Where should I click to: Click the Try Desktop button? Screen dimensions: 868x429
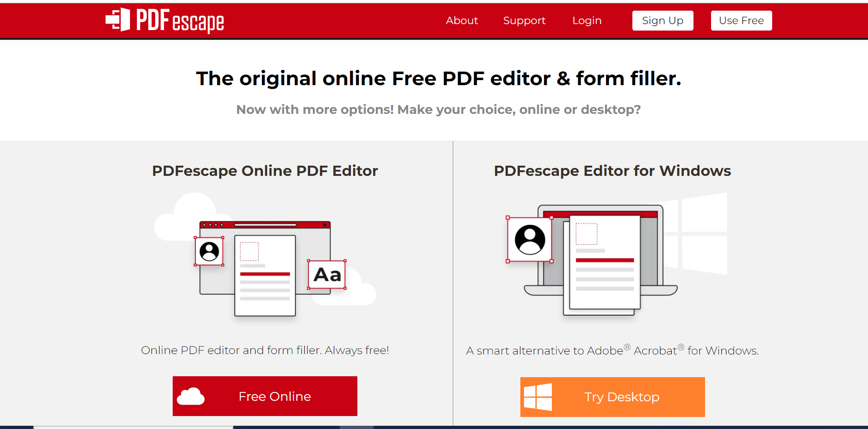[x=612, y=397]
